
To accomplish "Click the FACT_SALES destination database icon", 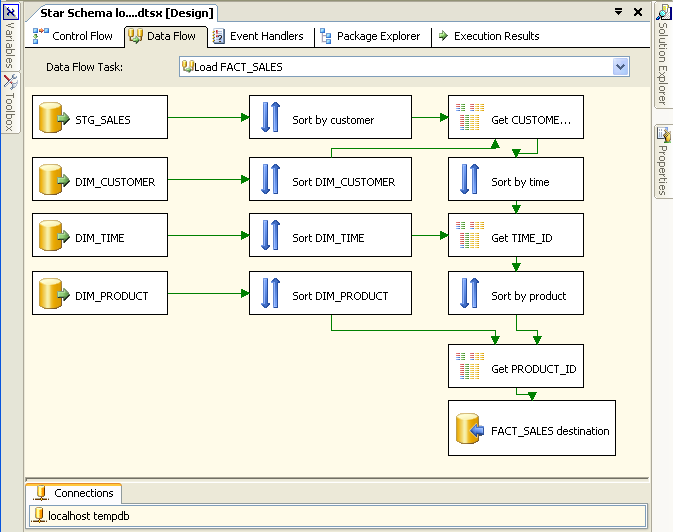I will coord(470,428).
